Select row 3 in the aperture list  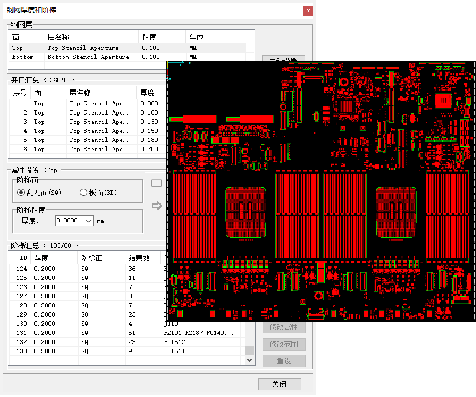(x=87, y=122)
